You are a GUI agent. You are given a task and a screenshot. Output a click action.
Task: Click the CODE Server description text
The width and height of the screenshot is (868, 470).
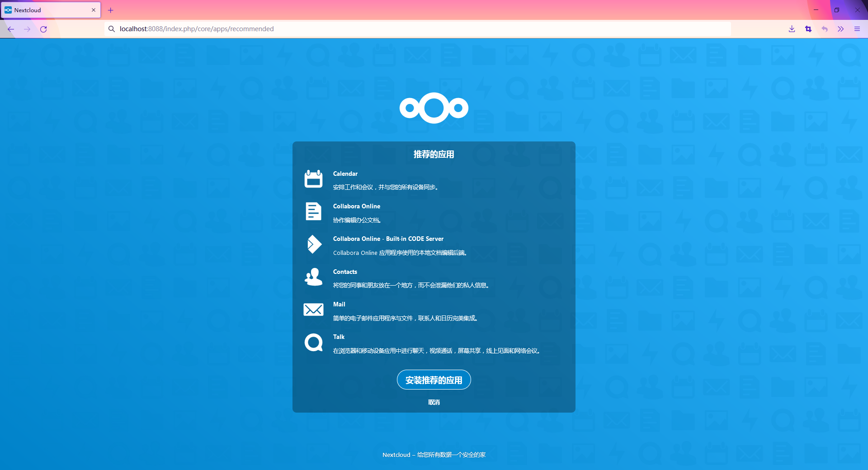pos(400,253)
